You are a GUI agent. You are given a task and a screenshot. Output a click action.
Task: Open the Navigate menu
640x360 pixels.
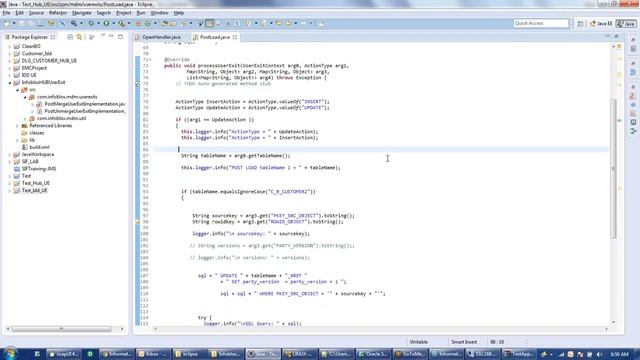pyautogui.click(x=82, y=13)
